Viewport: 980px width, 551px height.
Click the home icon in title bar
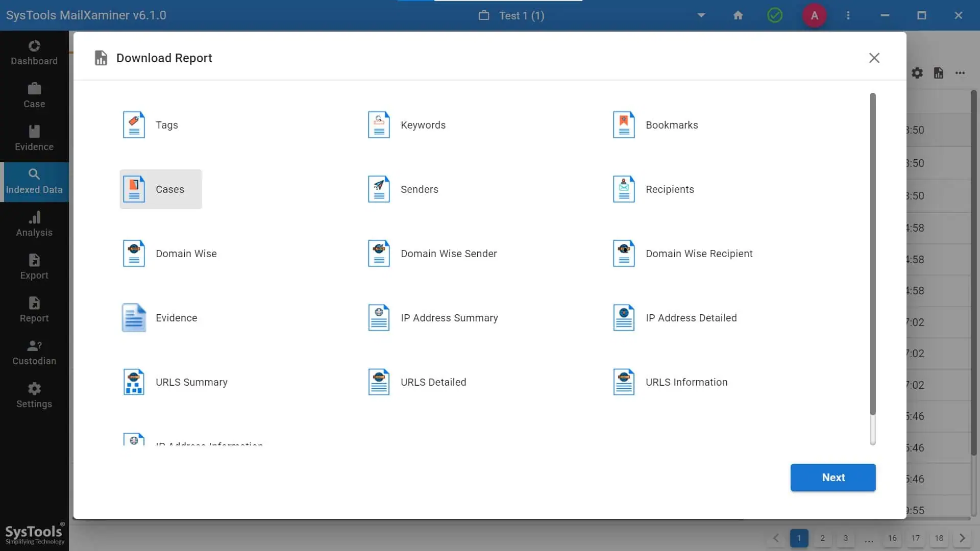point(738,15)
